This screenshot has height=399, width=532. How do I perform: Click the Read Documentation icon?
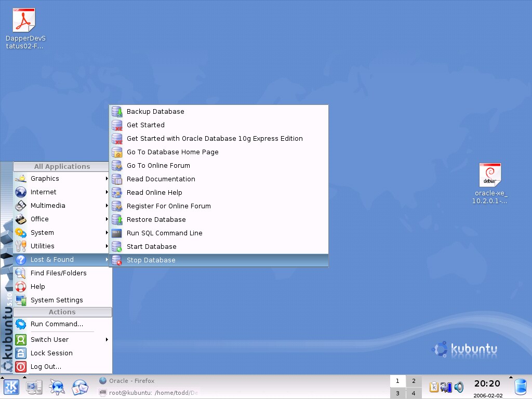coord(117,179)
